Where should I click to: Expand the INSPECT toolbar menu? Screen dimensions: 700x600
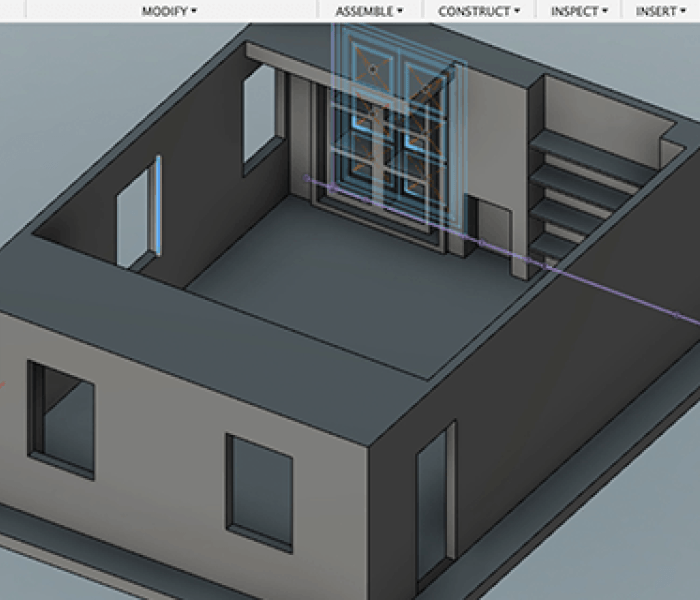[580, 11]
